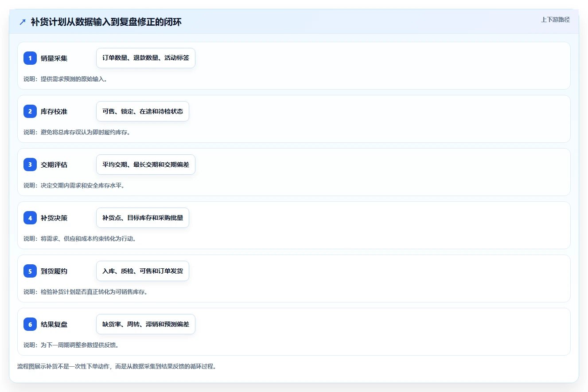Screen dimensions: 588x392
Task: Click the step 4 number badge
Action: coord(30,218)
